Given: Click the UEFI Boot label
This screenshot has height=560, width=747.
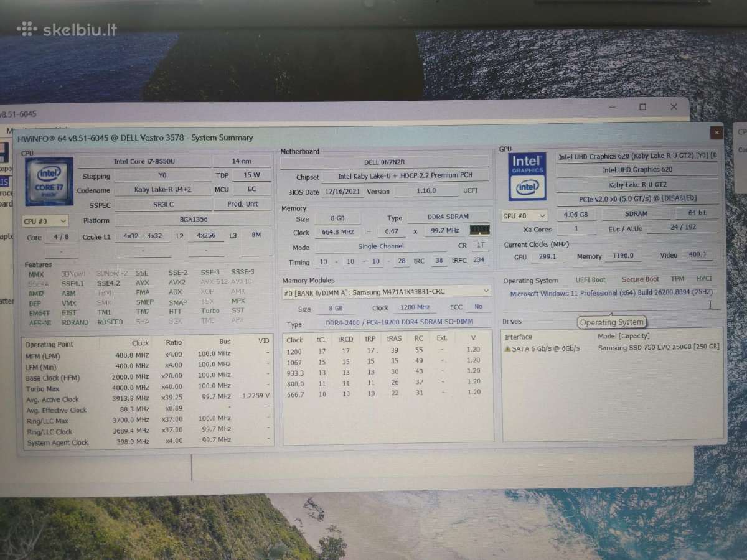Looking at the screenshot, I should pyautogui.click(x=590, y=280).
